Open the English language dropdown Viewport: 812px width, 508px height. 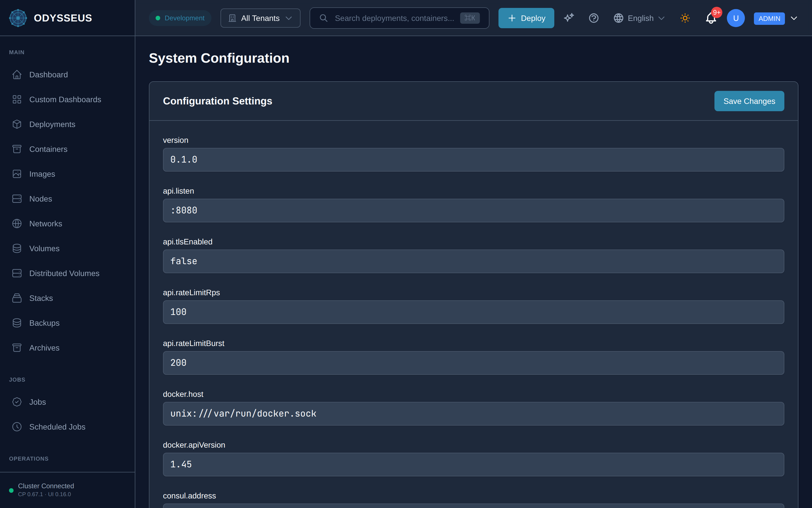point(639,18)
